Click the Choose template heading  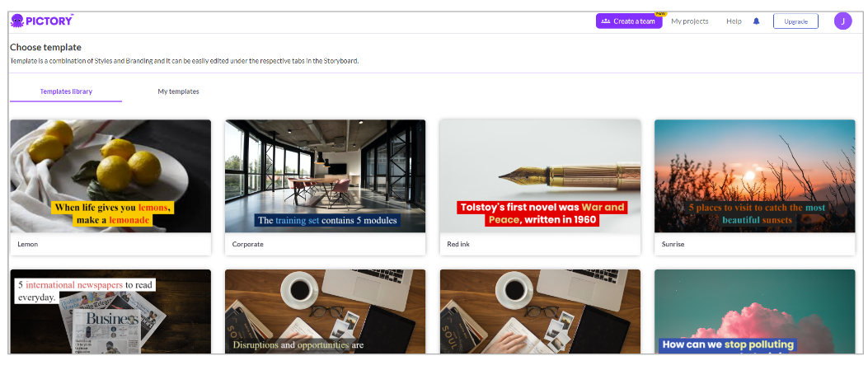45,48
